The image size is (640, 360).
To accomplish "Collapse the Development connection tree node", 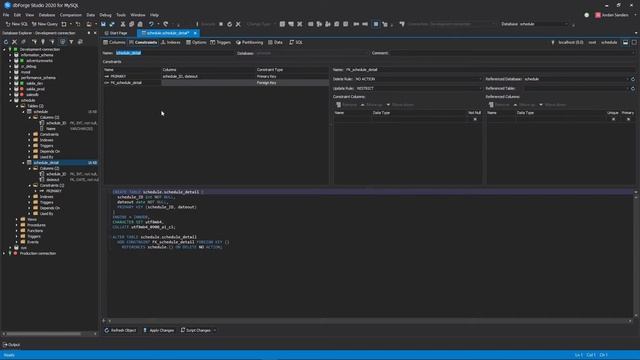I will (4, 49).
